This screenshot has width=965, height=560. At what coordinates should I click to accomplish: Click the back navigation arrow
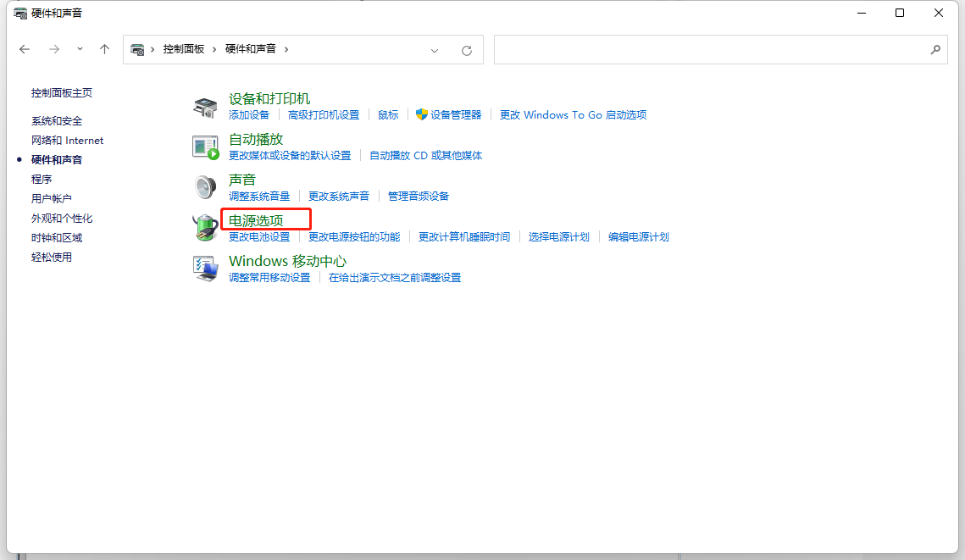pyautogui.click(x=25, y=49)
